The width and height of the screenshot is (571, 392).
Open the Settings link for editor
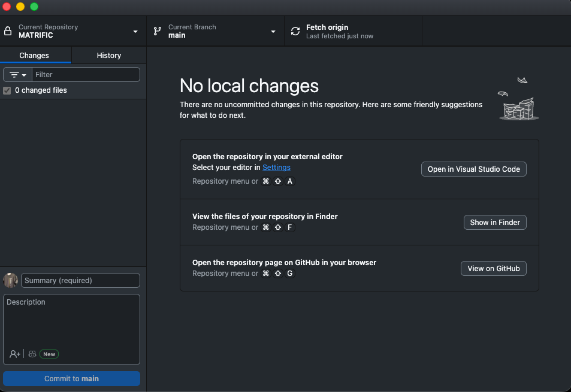pos(276,168)
